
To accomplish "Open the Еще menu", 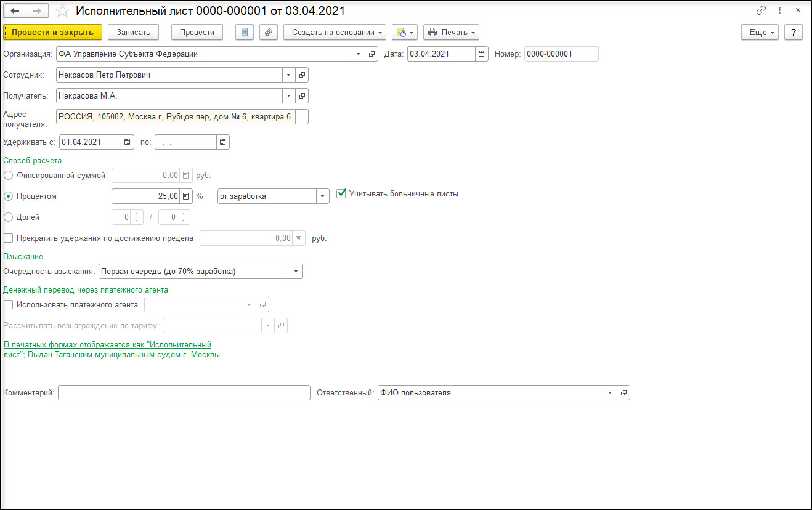I will (x=760, y=32).
